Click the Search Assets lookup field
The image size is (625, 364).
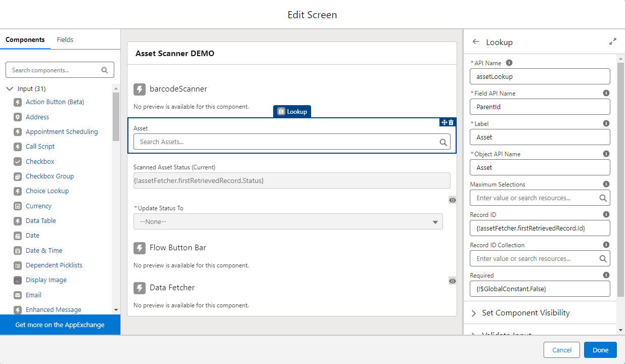(292, 142)
